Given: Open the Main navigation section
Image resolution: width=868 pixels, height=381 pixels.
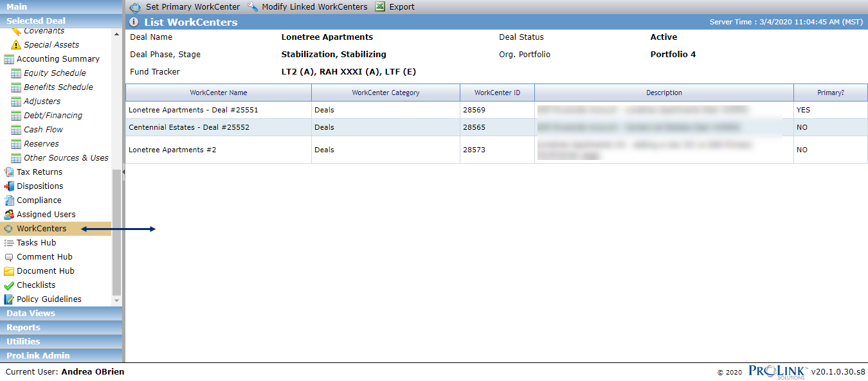Looking at the screenshot, I should (61, 6).
